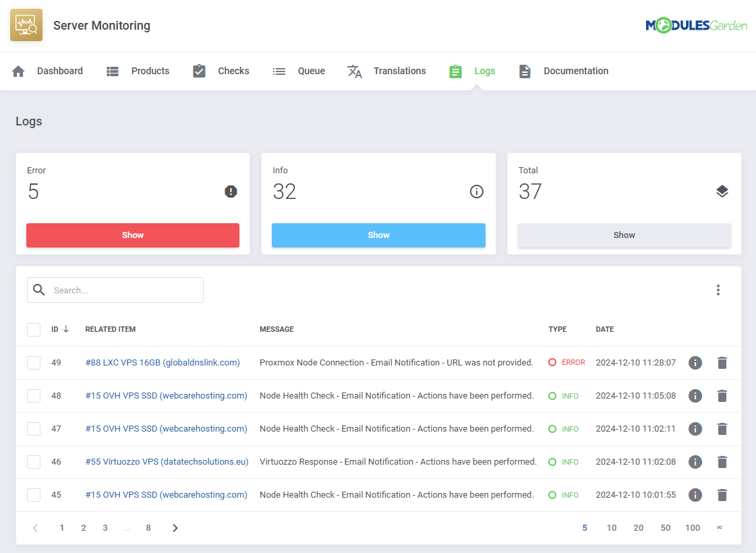Click the Translations language icon
The width and height of the screenshot is (756, 553).
point(354,71)
